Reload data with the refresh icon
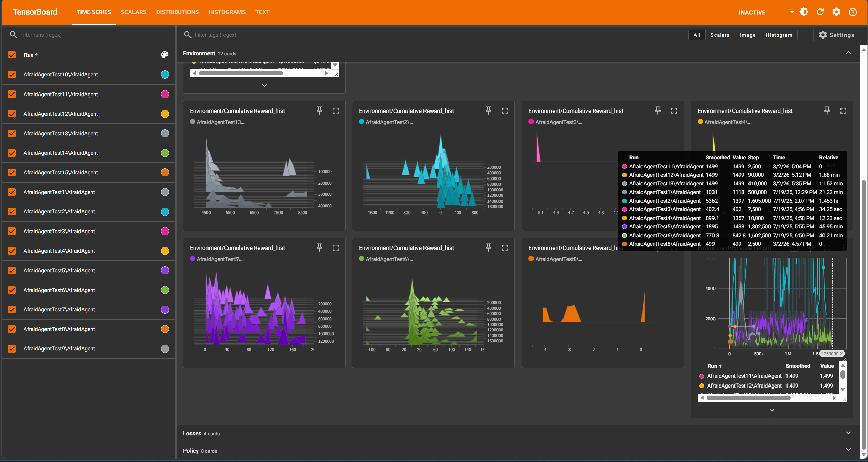Image resolution: width=868 pixels, height=462 pixels. pos(820,12)
